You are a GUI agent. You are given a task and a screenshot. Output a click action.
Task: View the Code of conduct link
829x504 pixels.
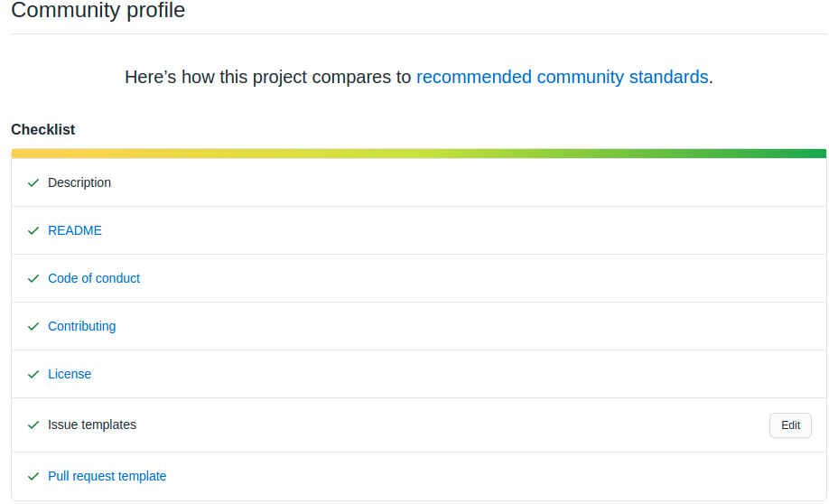[94, 278]
